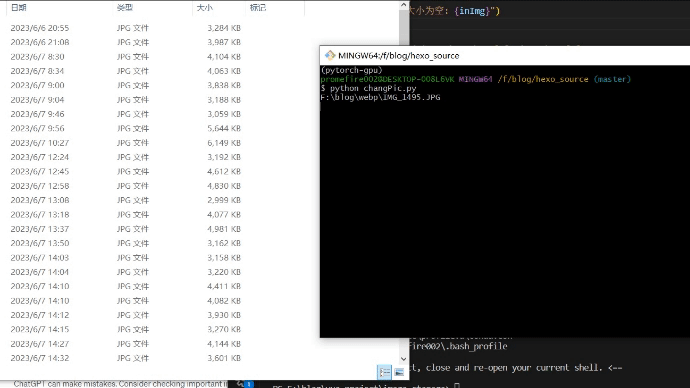This screenshot has width=690, height=388.
Task: Switch Explorer to details view icon
Action: [x=385, y=373]
